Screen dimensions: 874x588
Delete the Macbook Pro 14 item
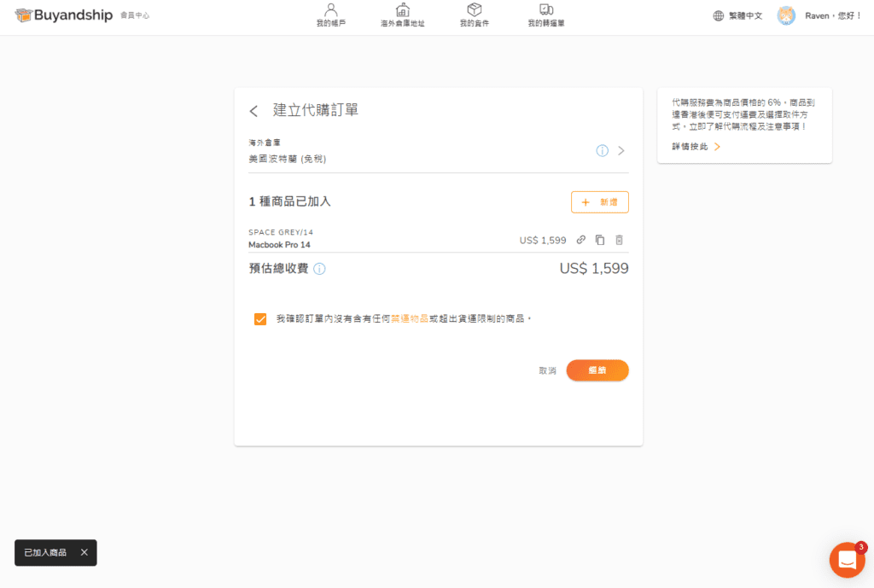[619, 240]
